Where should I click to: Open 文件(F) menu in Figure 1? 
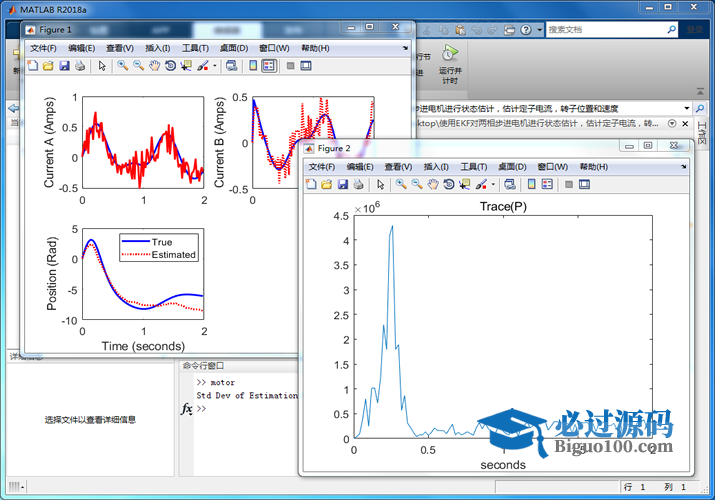(43, 48)
